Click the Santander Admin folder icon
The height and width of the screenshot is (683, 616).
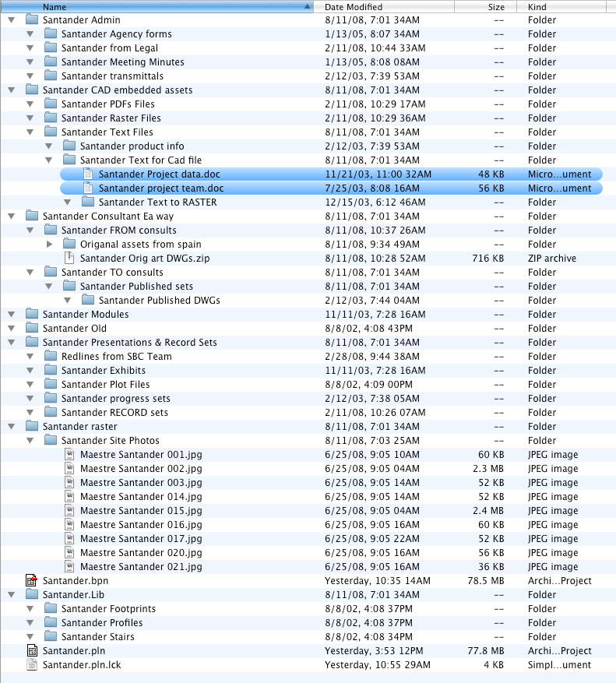[32, 19]
